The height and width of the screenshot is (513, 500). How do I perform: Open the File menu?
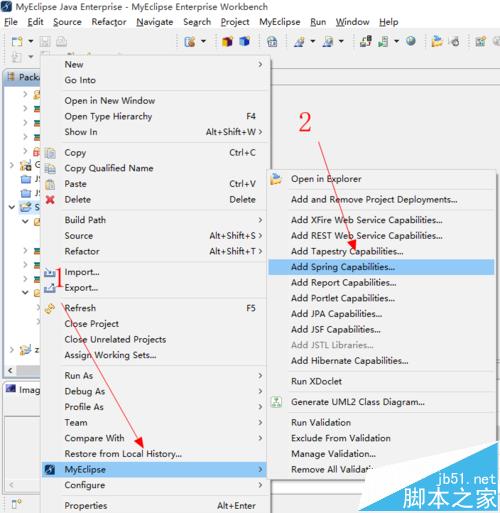pyautogui.click(x=11, y=22)
